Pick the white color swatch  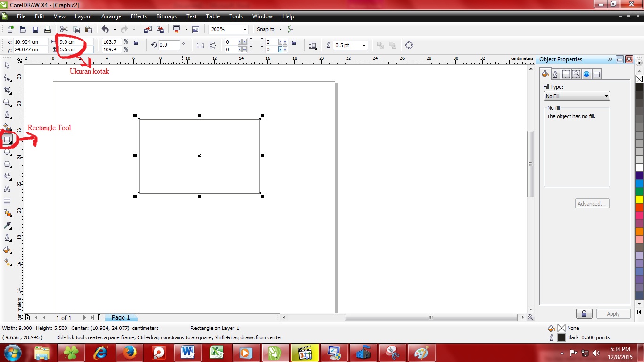pyautogui.click(x=639, y=167)
